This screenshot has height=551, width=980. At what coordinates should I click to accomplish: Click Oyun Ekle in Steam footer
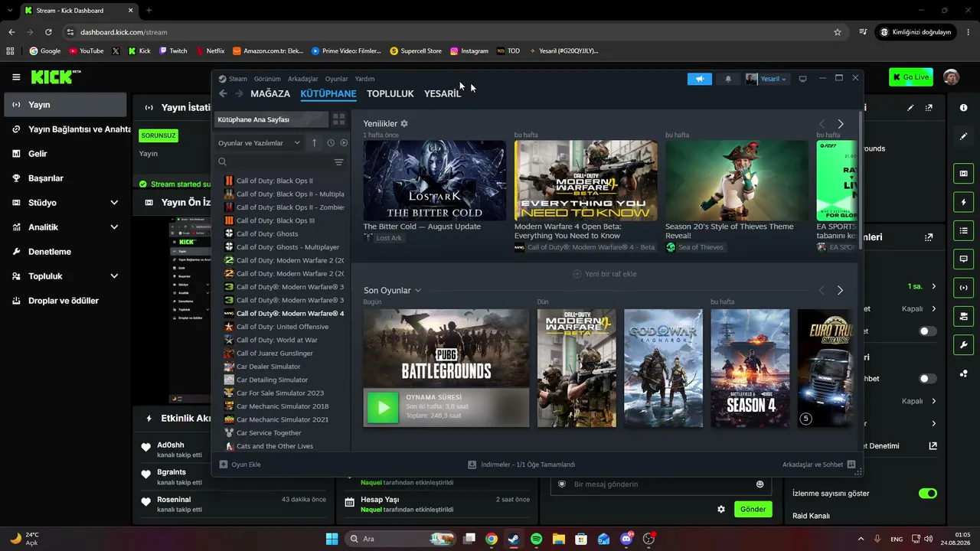tap(240, 465)
